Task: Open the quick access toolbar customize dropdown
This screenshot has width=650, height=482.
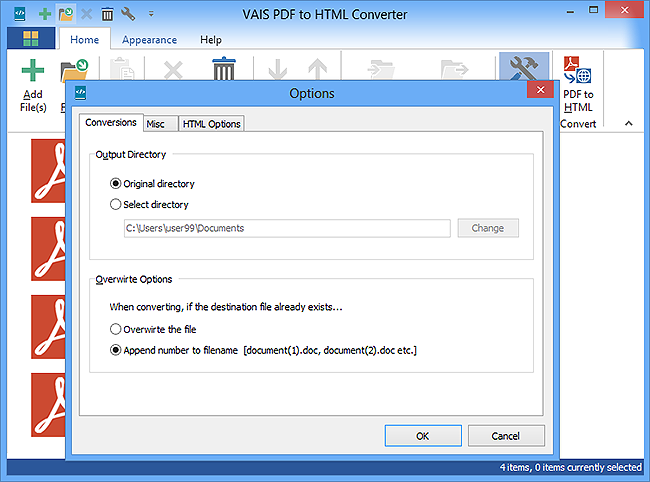Action: (x=151, y=14)
